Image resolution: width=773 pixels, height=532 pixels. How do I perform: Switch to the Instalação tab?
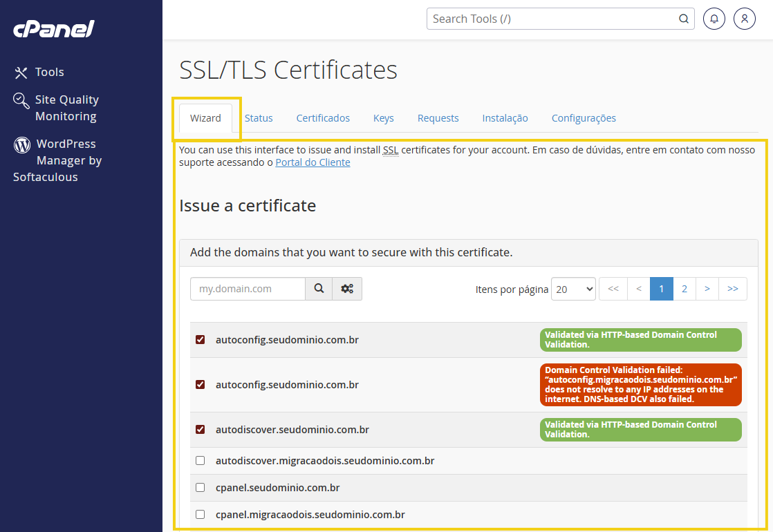pos(505,118)
